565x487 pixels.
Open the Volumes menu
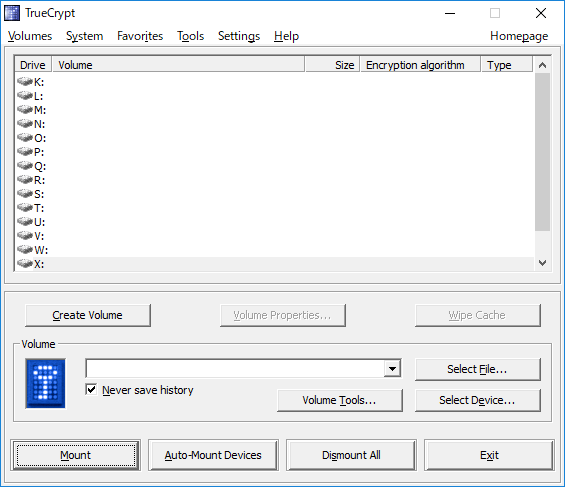(30, 36)
